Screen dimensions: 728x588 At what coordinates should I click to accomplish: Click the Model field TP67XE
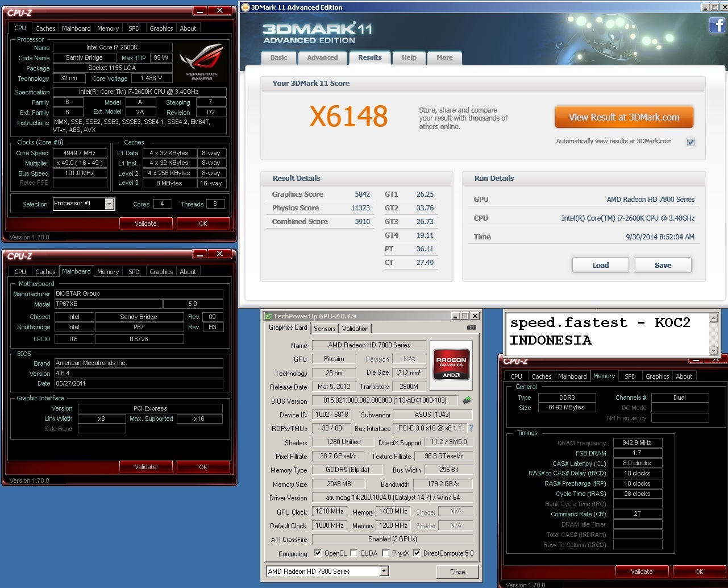point(108,304)
